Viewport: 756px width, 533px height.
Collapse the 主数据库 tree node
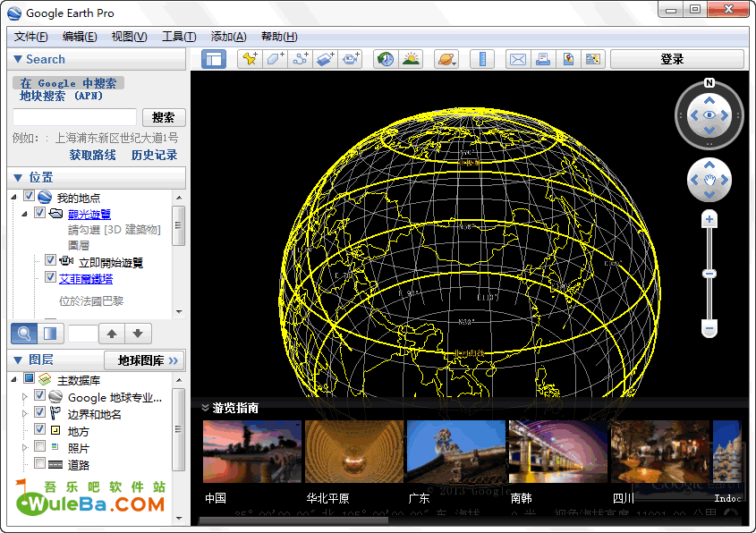pyautogui.click(x=14, y=380)
